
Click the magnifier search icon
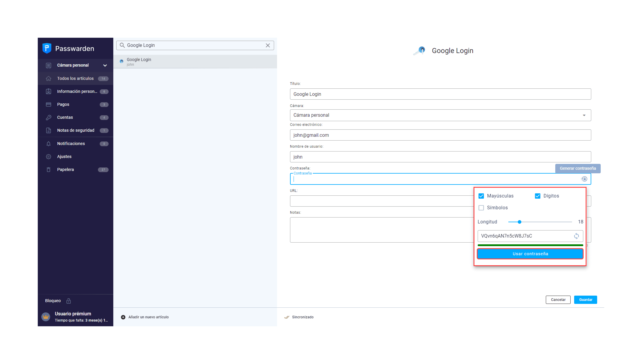pos(122,45)
